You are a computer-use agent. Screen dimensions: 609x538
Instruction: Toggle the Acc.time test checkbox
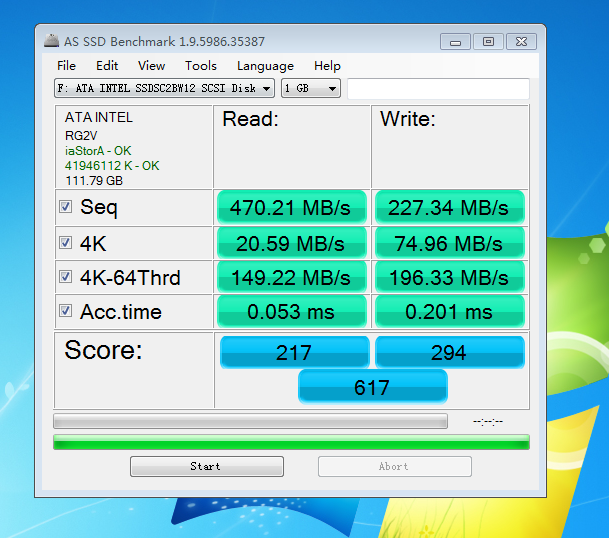click(x=65, y=310)
